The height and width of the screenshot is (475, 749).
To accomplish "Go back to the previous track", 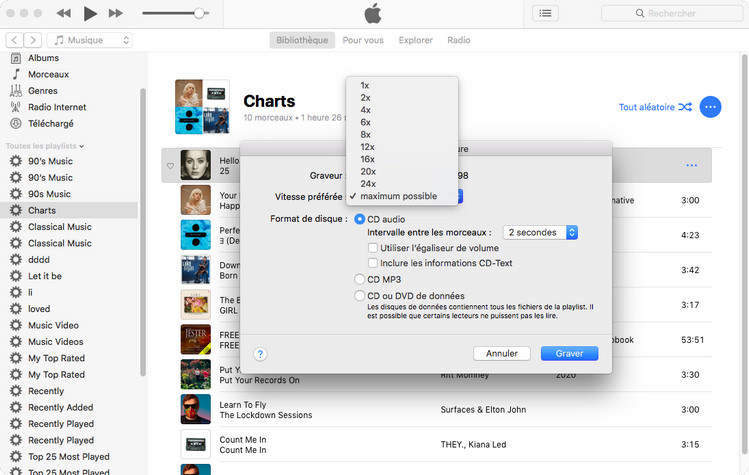I will (x=64, y=13).
